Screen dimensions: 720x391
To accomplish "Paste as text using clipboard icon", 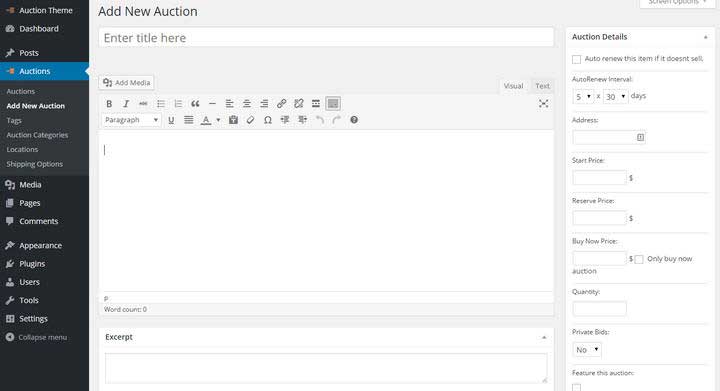I will click(233, 120).
